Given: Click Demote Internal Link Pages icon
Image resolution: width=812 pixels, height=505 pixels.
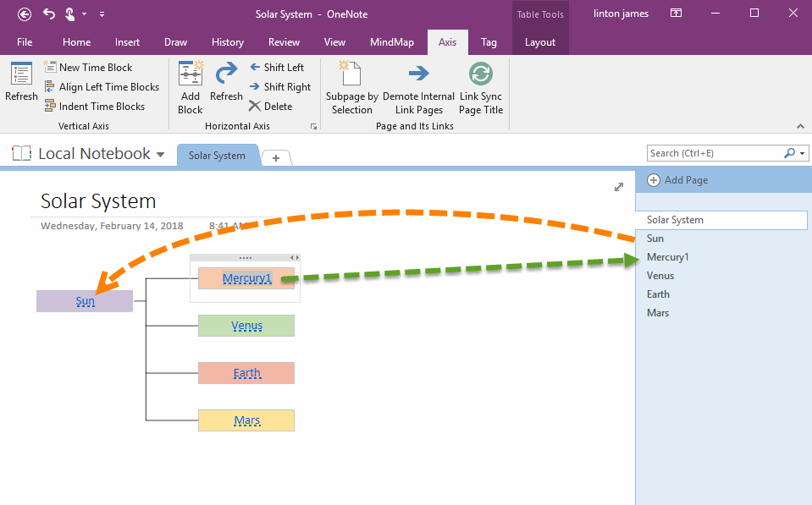Looking at the screenshot, I should pyautogui.click(x=418, y=75).
